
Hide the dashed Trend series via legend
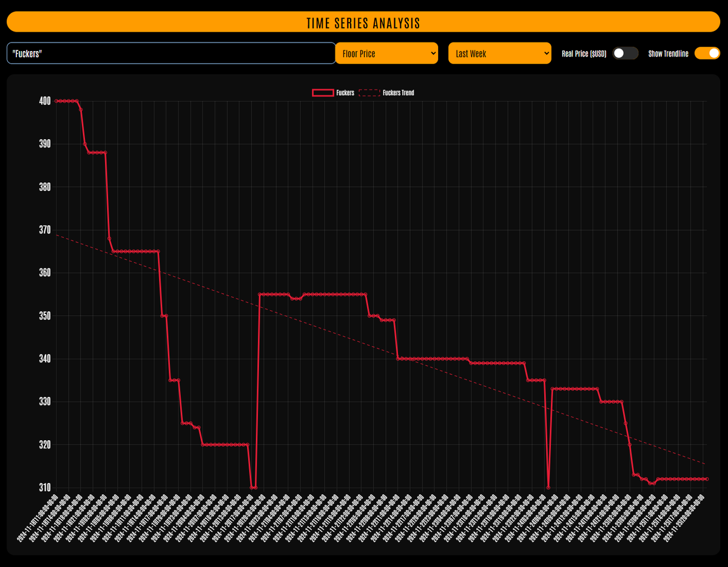point(386,93)
